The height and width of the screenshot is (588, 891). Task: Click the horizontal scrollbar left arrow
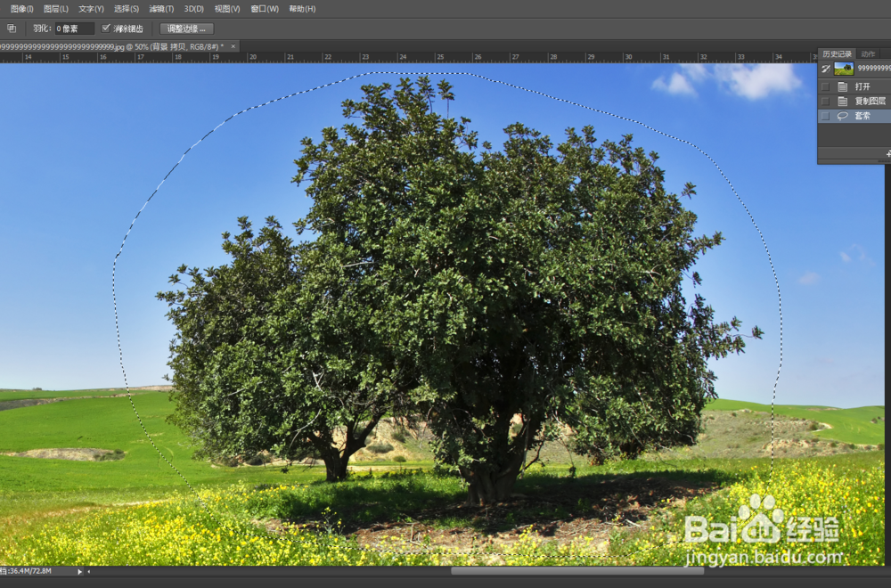pyautogui.click(x=88, y=572)
